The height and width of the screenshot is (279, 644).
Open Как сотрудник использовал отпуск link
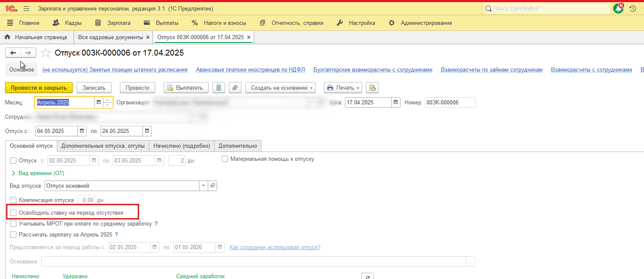click(275, 247)
